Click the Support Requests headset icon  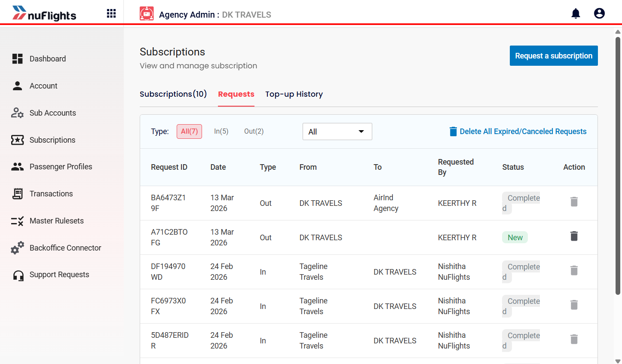[18, 275]
